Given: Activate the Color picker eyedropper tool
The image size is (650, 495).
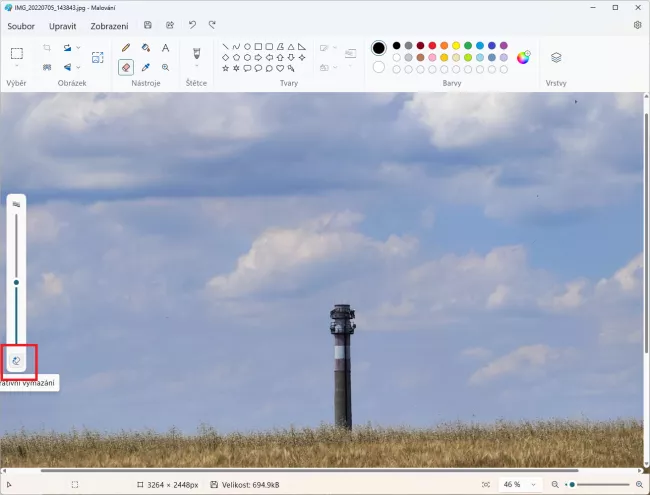Looking at the screenshot, I should pyautogui.click(x=146, y=67).
